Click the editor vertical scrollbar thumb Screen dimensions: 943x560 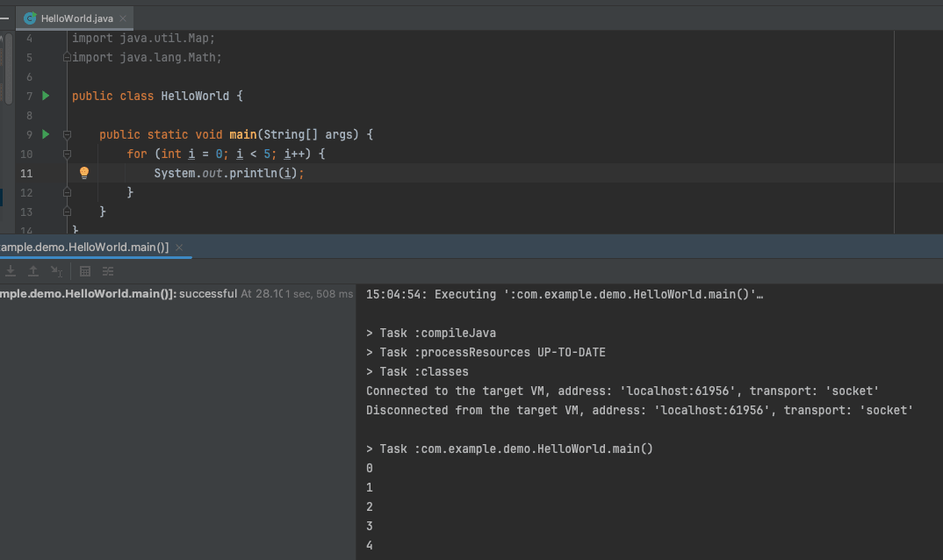coord(9,68)
